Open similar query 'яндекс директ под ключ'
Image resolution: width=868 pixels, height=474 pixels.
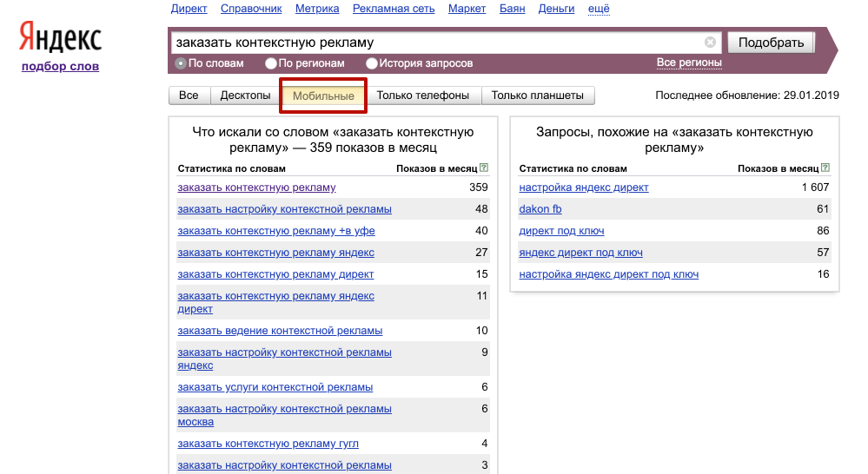pyautogui.click(x=580, y=253)
